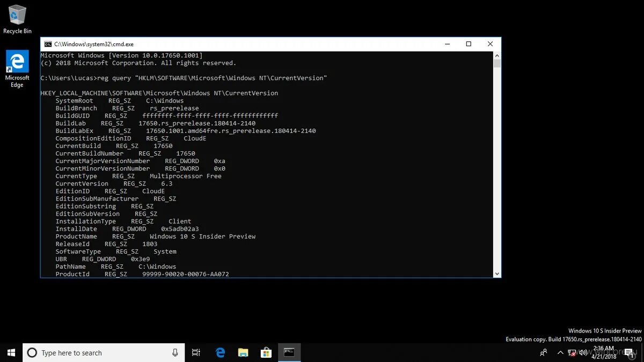
Task: Open the People pane in the system tray
Action: tap(543, 352)
